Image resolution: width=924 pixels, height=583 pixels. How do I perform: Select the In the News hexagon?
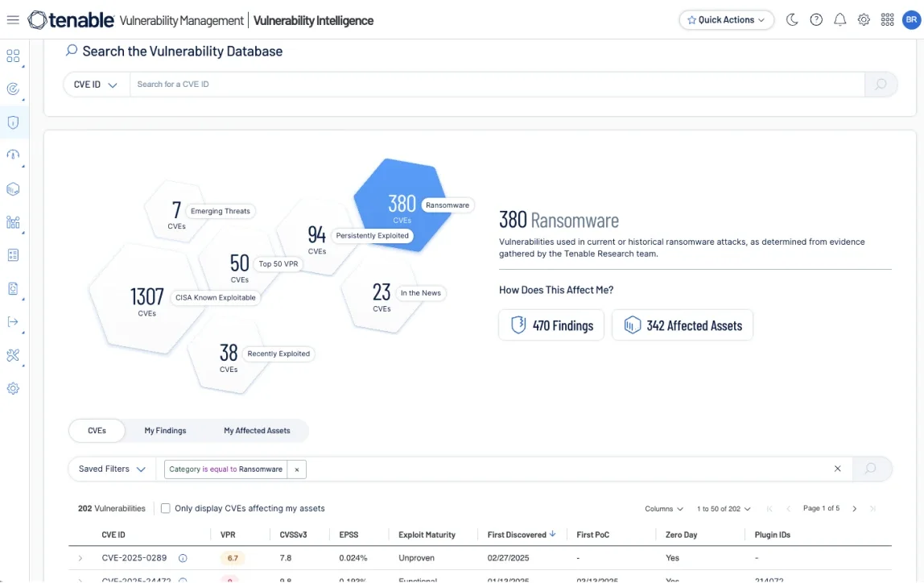coord(382,296)
